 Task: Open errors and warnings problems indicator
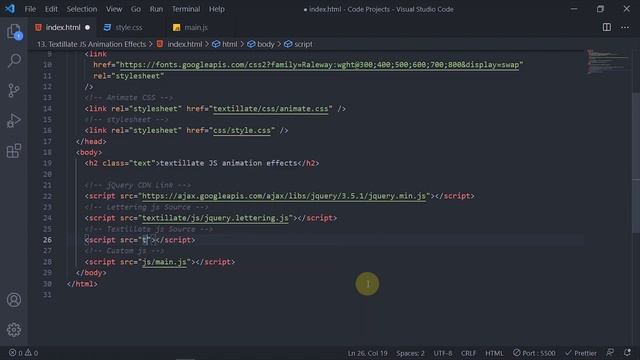click(24, 353)
